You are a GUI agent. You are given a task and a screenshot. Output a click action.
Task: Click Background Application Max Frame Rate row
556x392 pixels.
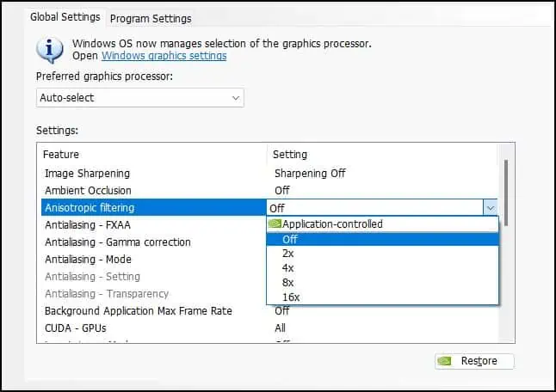[138, 310]
